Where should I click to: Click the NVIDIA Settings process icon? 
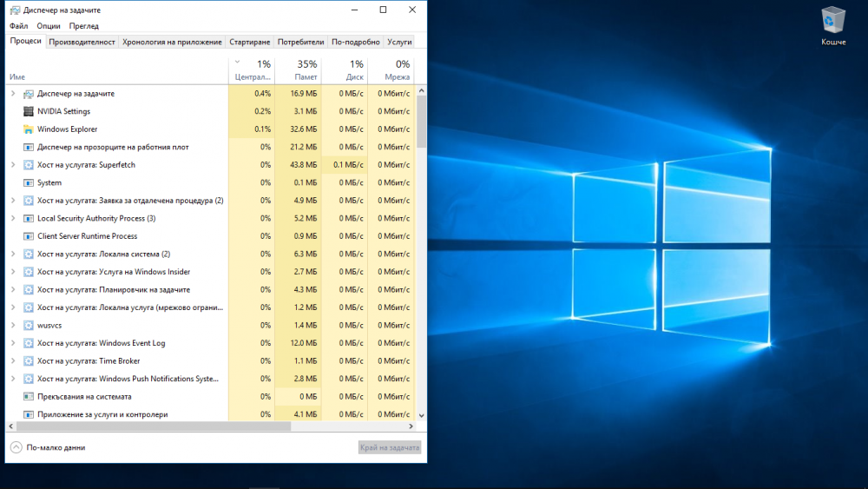[x=29, y=112]
